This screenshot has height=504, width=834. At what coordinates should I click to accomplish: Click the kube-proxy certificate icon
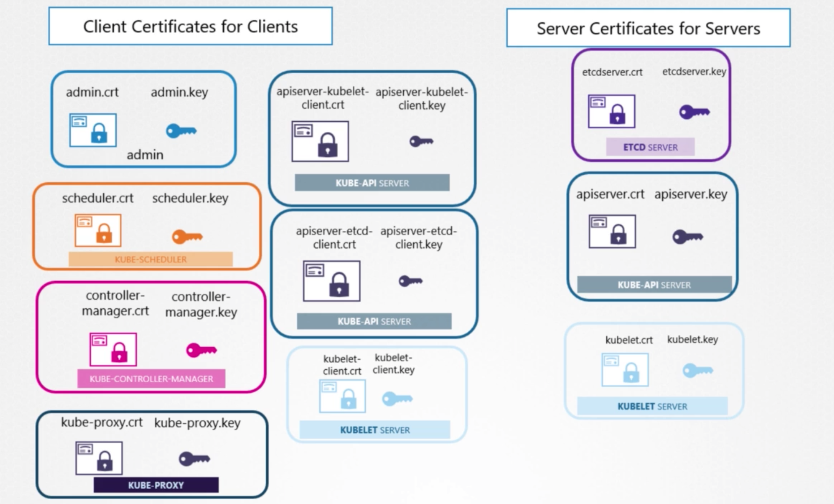pos(99,458)
